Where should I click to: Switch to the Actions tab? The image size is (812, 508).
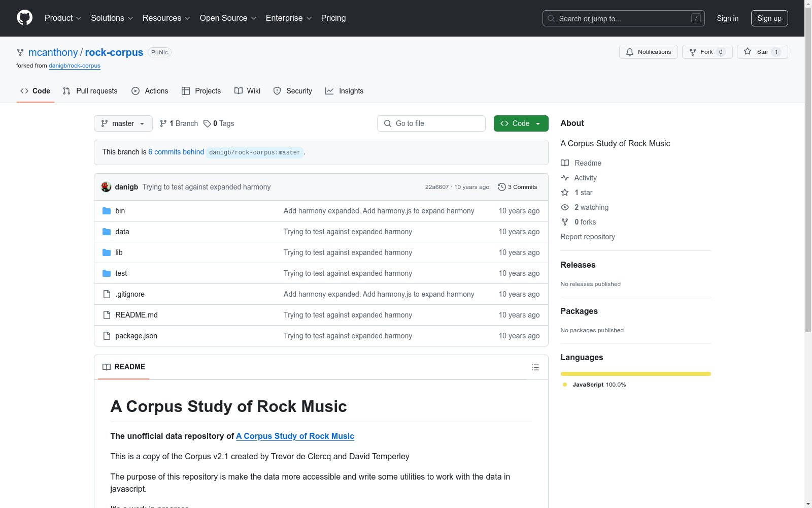[x=150, y=91]
